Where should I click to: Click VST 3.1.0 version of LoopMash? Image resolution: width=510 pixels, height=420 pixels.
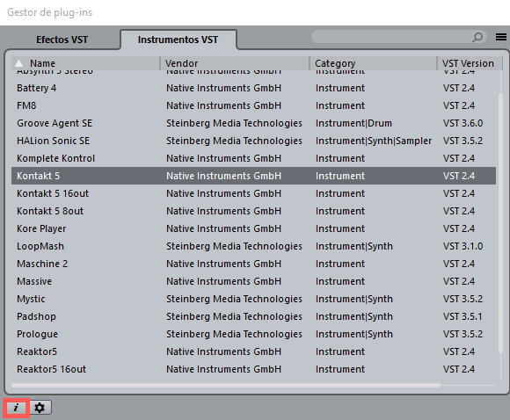pos(463,246)
